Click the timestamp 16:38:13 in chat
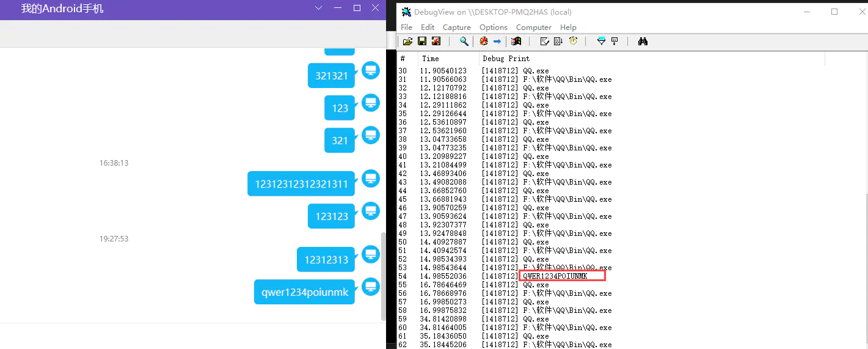This screenshot has width=868, height=349. [114, 163]
